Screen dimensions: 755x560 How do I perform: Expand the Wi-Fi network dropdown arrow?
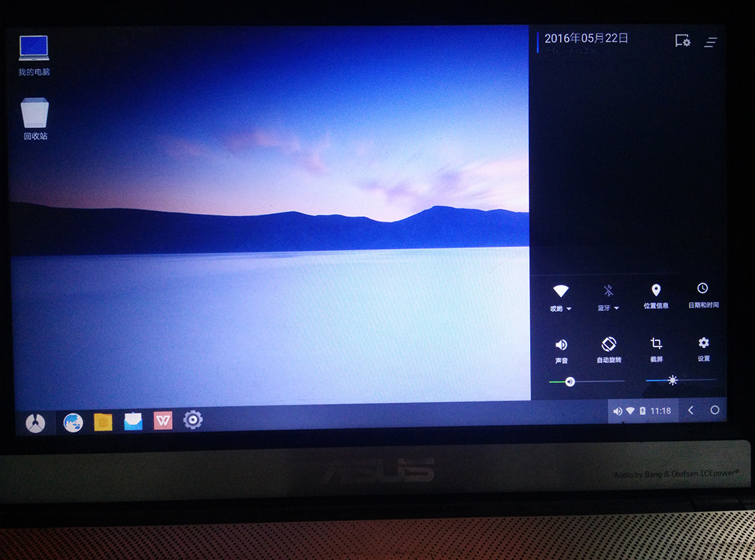coord(569,308)
